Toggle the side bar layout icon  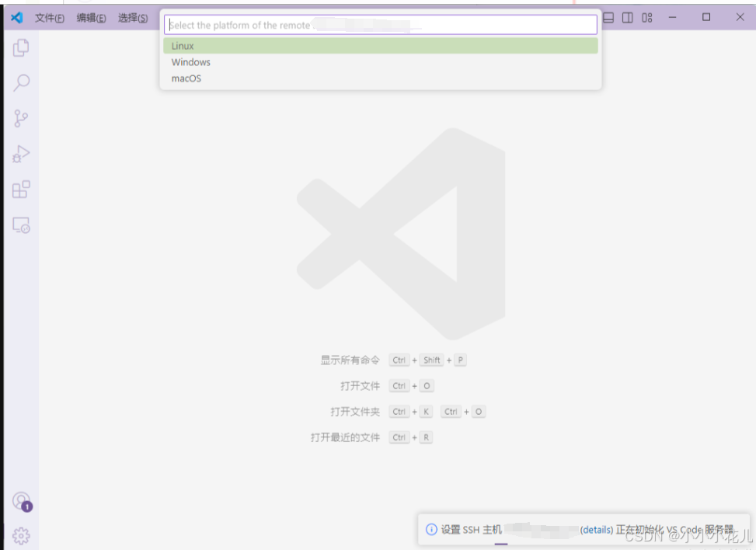click(627, 18)
